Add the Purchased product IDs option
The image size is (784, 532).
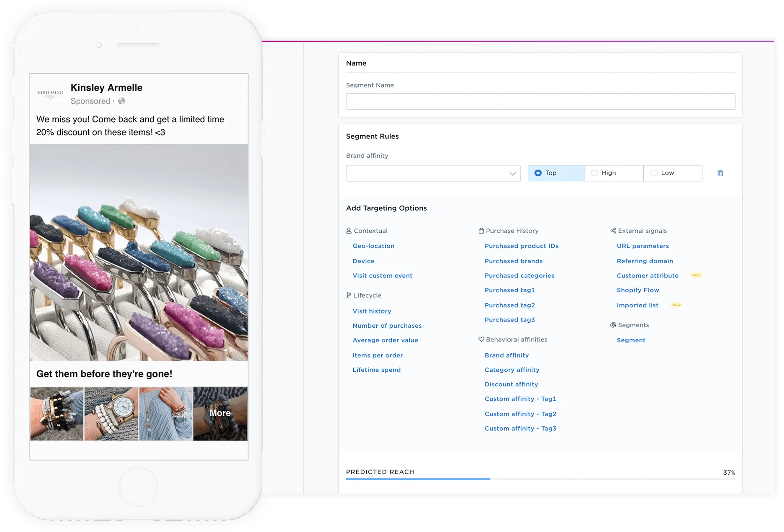(522, 246)
